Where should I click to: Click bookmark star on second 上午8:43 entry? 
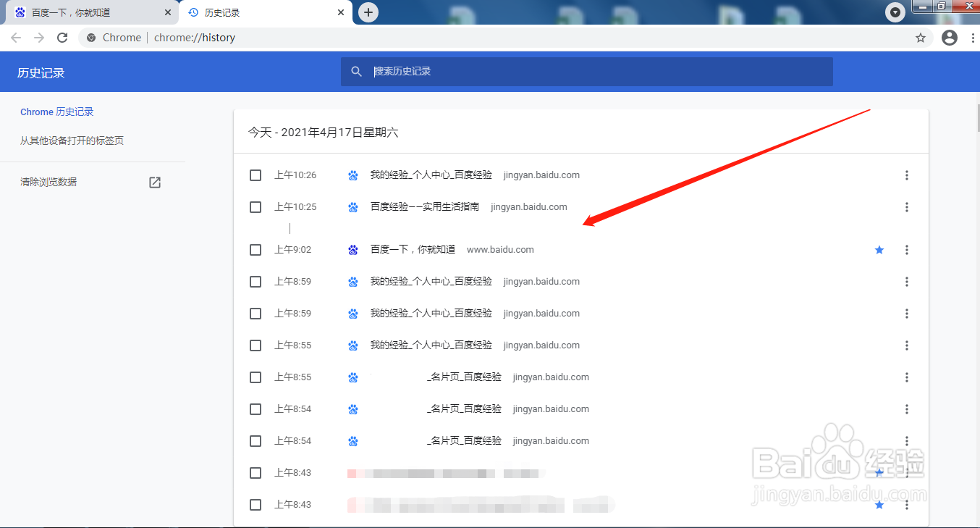pyautogui.click(x=879, y=505)
